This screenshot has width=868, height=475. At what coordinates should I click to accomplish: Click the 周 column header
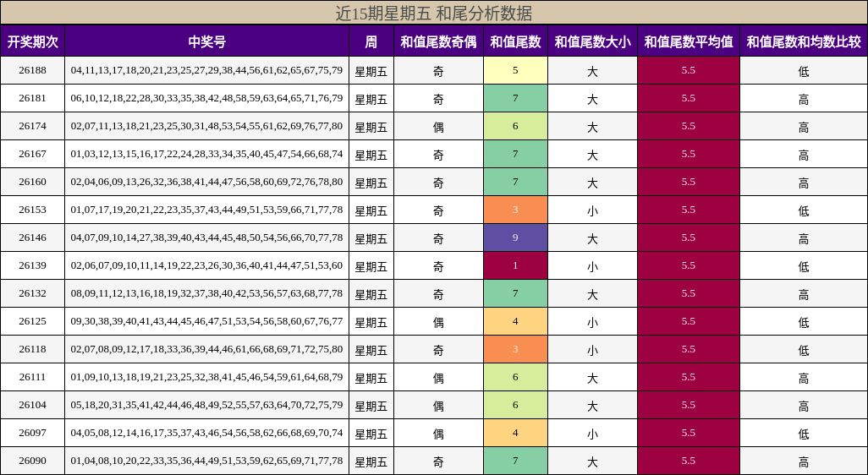[371, 42]
